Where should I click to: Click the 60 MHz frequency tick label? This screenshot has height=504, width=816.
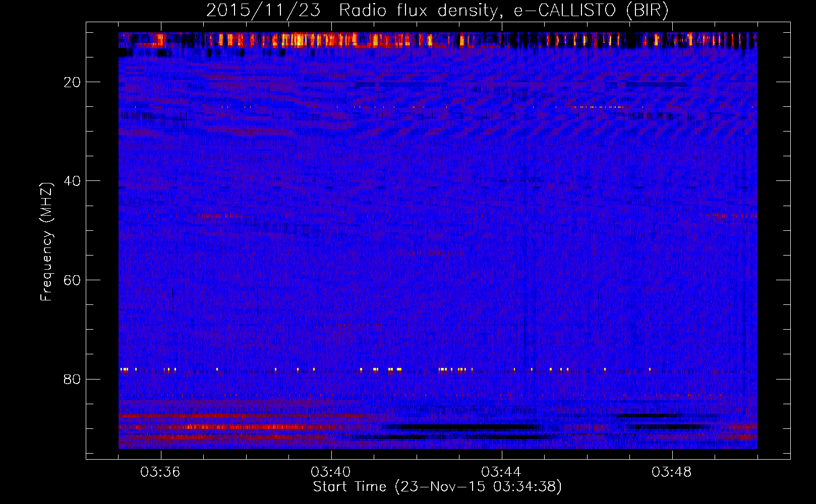tap(73, 280)
